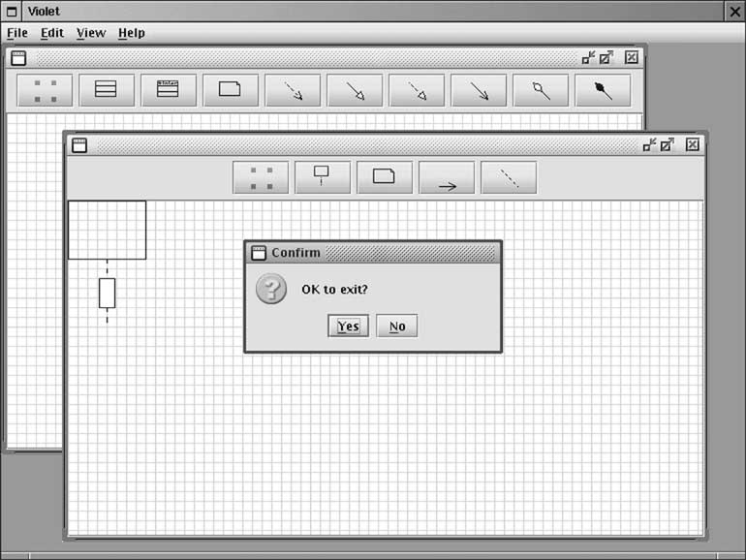Select the solid call arrow tool in the front window
This screenshot has height=560, width=746.
tap(447, 178)
